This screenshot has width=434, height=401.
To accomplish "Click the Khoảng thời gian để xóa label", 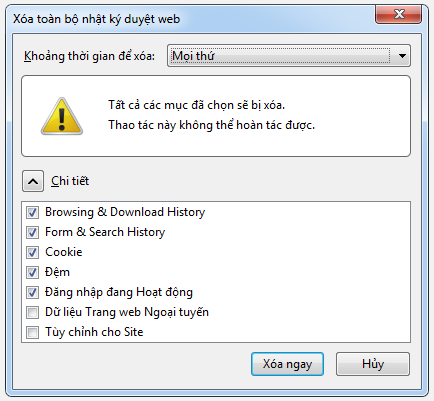I will [89, 56].
